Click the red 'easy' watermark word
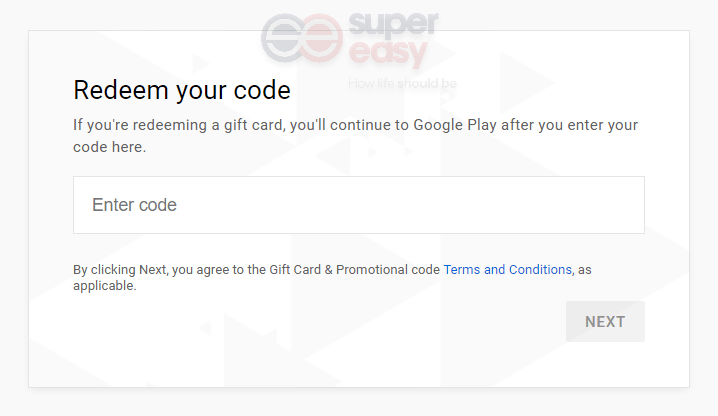Image resolution: width=718 pixels, height=416 pixels. (388, 54)
